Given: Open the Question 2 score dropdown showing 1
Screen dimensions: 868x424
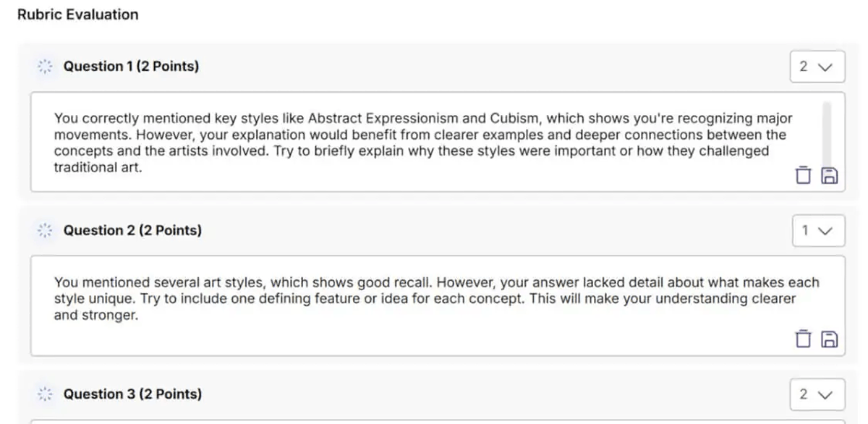Looking at the screenshot, I should [x=817, y=231].
